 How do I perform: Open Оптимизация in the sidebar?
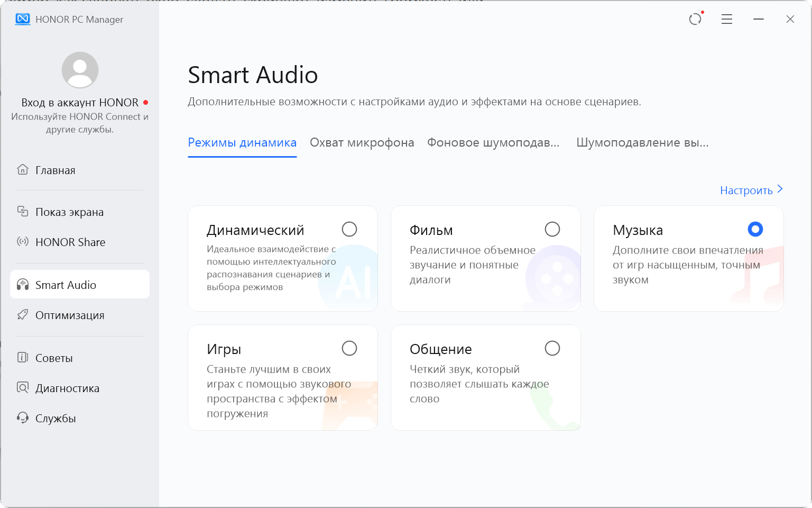[80, 315]
